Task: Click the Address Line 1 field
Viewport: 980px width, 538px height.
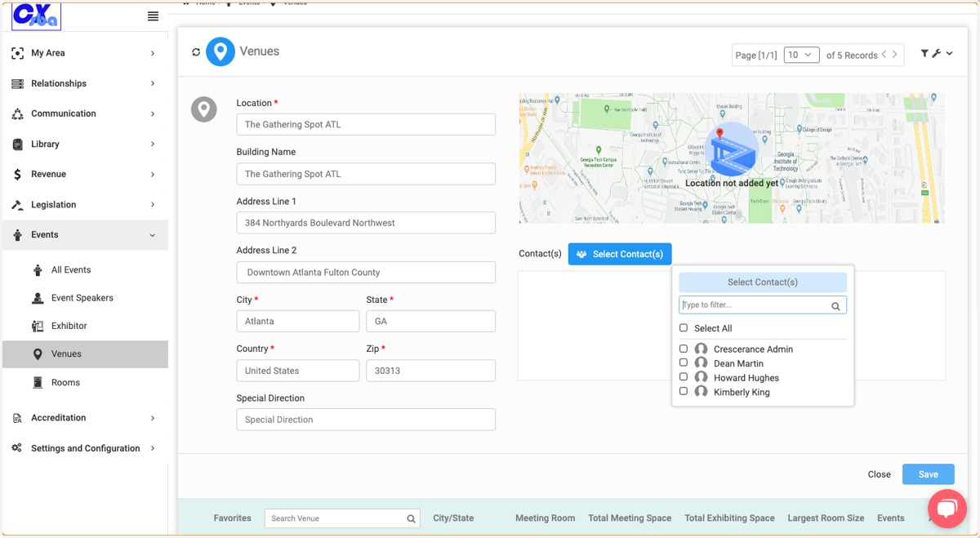Action: click(366, 223)
